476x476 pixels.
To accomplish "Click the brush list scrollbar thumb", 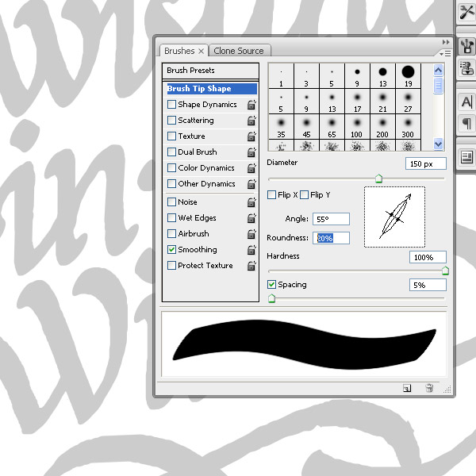I will (438, 86).
